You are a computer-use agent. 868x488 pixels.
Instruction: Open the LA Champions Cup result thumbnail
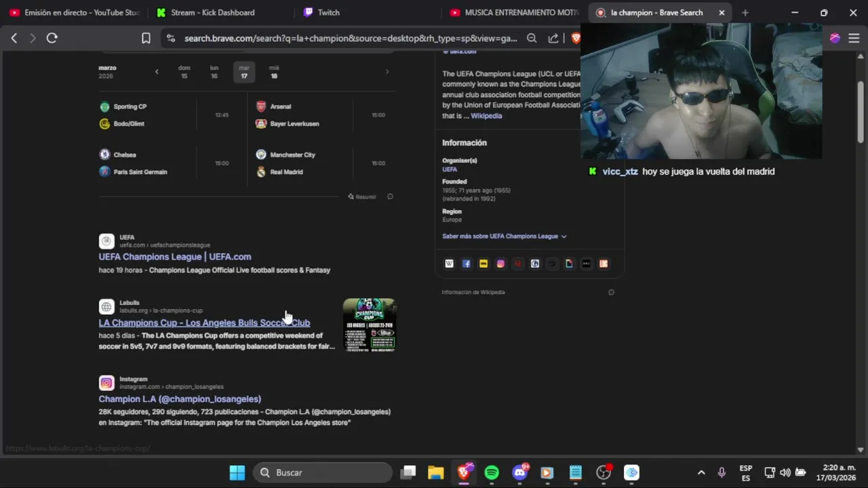click(370, 325)
